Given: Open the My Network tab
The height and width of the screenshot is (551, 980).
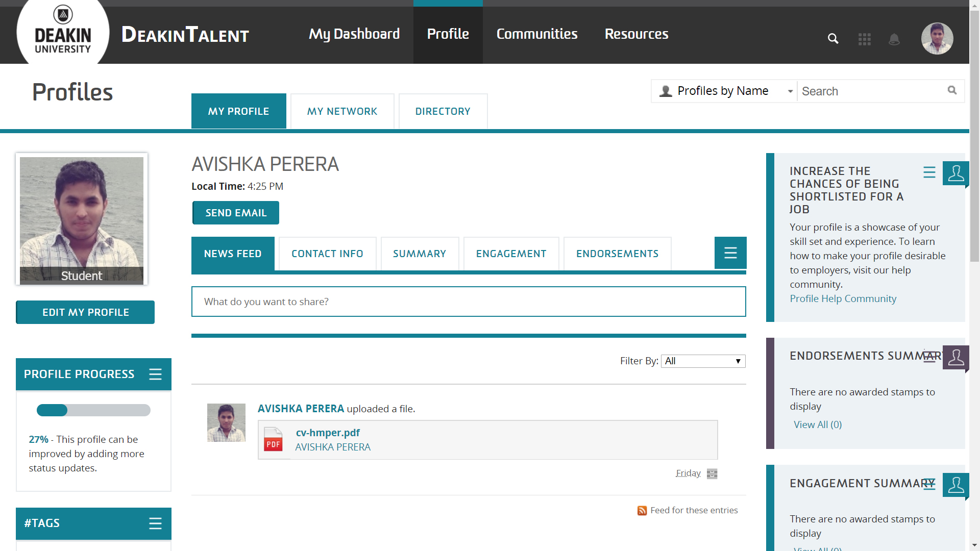Looking at the screenshot, I should coord(342,112).
